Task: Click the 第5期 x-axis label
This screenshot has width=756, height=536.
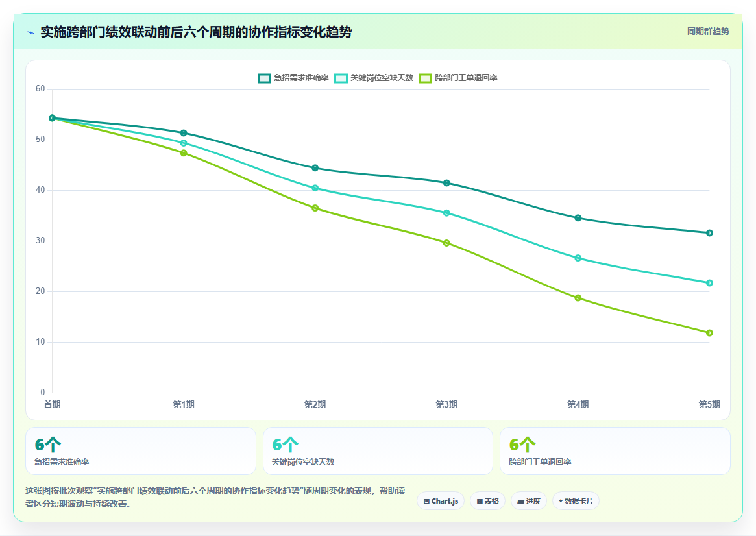Action: (x=709, y=404)
